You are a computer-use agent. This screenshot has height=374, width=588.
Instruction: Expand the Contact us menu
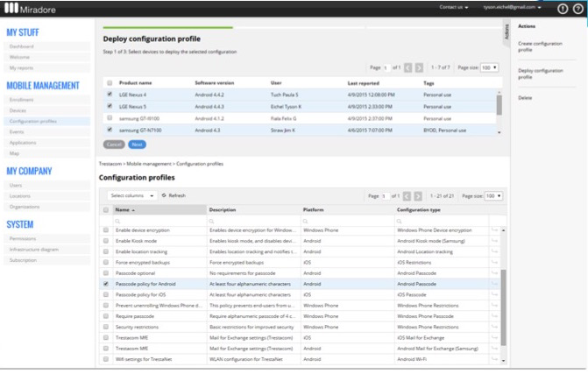pyautogui.click(x=454, y=8)
